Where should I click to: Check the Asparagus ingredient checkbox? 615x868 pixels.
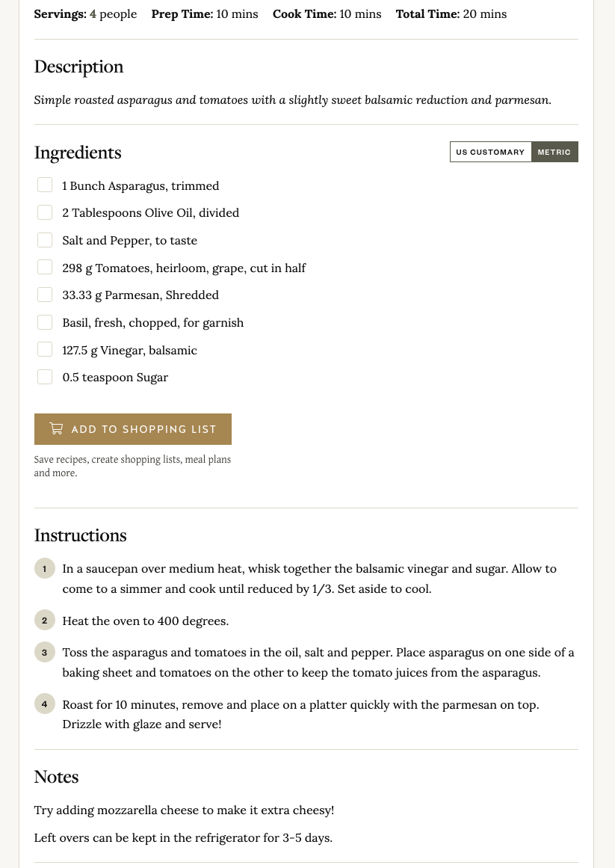coord(45,185)
